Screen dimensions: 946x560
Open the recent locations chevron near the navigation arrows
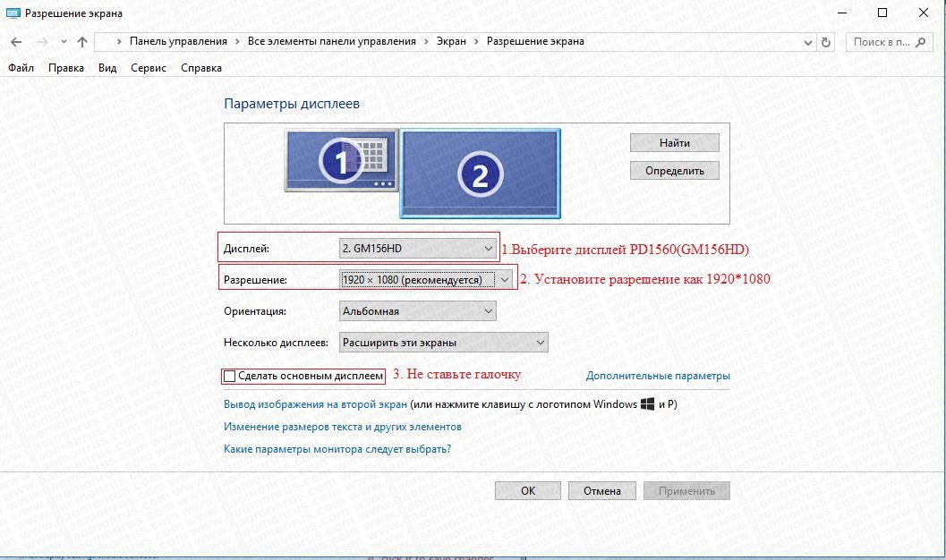(x=64, y=41)
